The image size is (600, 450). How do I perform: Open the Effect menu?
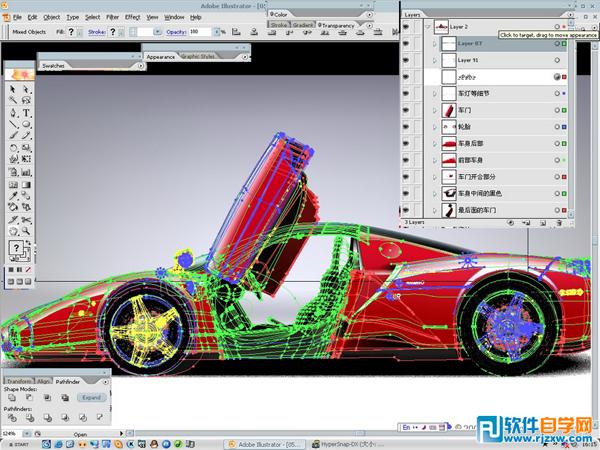pyautogui.click(x=132, y=17)
